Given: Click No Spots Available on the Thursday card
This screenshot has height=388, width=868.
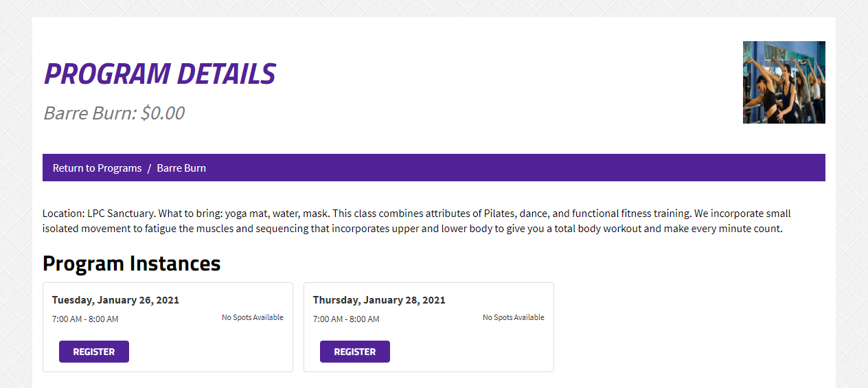Looking at the screenshot, I should click(x=514, y=317).
